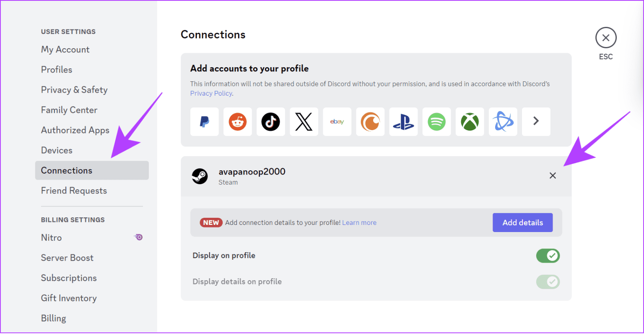
Task: Open the Privacy & Safety settings
Action: [x=74, y=89]
